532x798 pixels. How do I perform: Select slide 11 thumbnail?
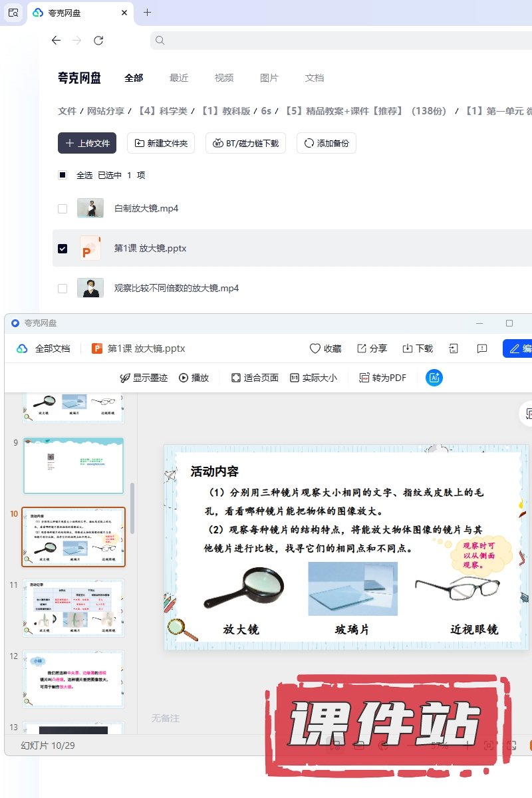73,608
